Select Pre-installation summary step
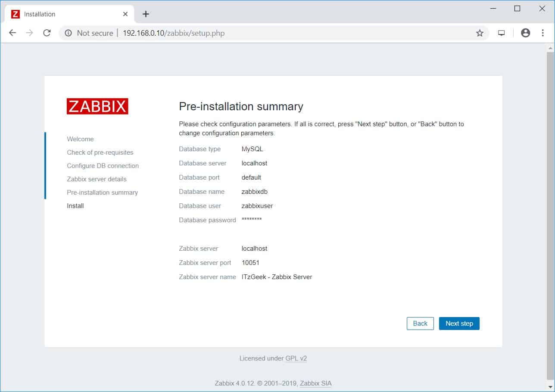 coord(102,193)
